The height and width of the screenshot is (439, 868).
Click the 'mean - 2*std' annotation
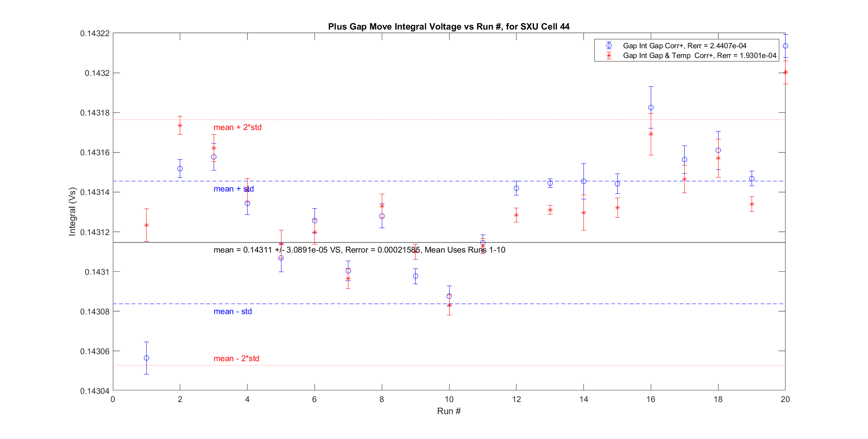point(236,358)
